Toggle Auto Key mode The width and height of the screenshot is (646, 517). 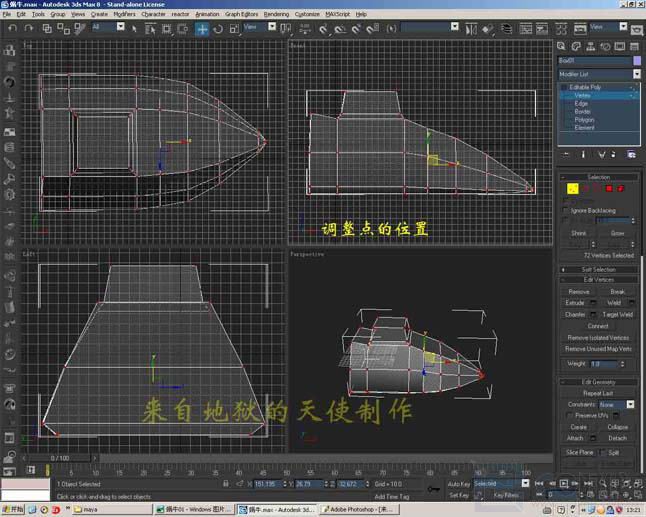459,484
